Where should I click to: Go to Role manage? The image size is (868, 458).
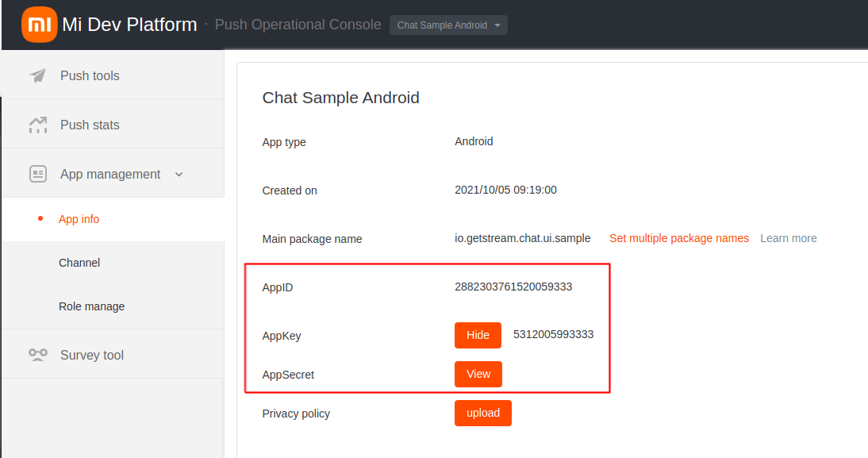tap(91, 306)
